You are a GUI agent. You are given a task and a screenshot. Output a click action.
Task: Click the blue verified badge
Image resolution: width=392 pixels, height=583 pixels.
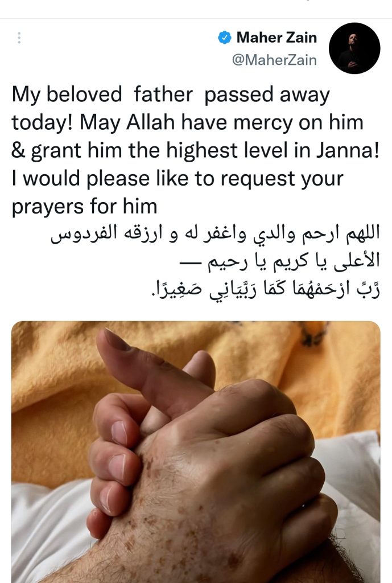point(224,38)
